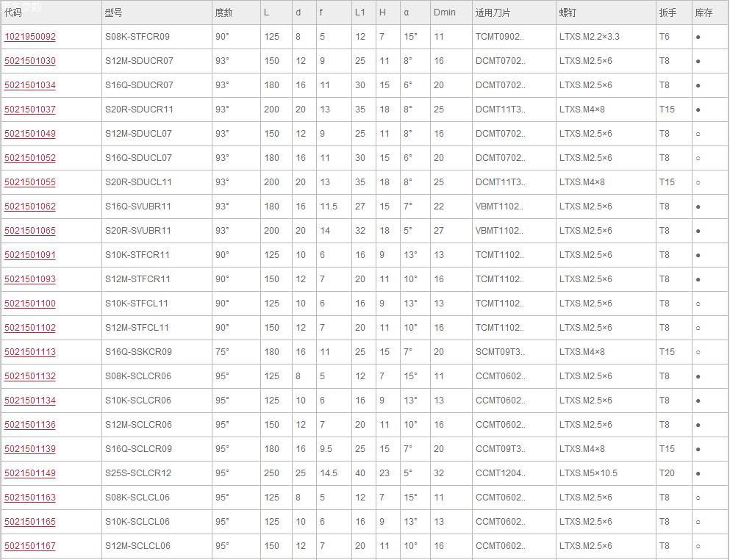
Task: Click the 型号 column header
Action: [114, 12]
